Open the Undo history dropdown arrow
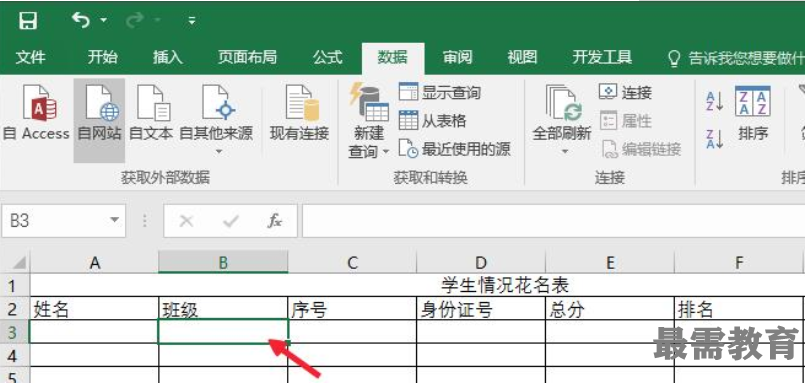805x383 pixels. pyautogui.click(x=104, y=21)
